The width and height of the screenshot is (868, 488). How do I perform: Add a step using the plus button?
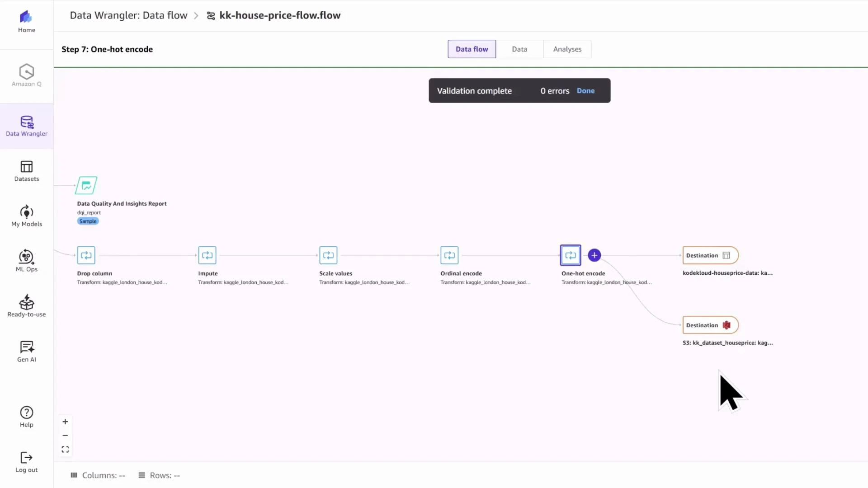click(594, 255)
